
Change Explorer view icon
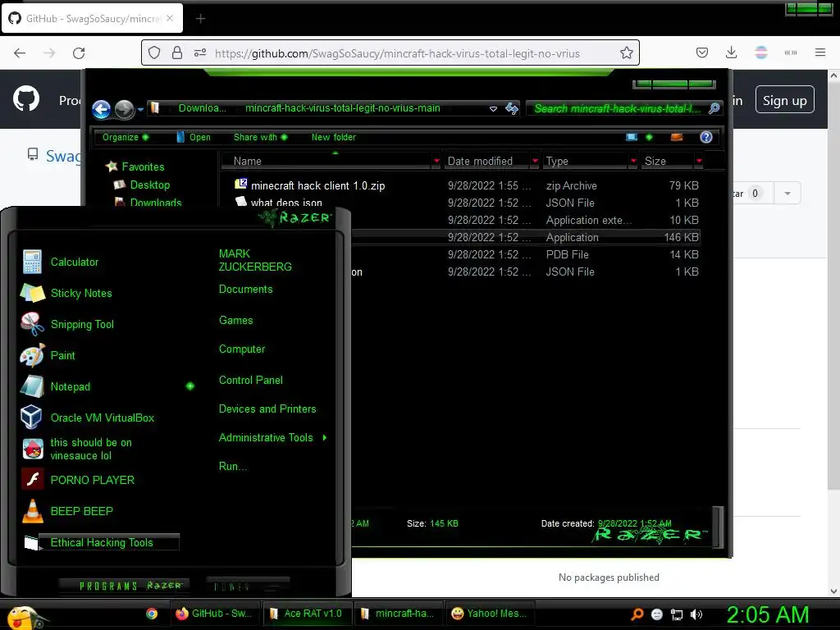pyautogui.click(x=632, y=137)
